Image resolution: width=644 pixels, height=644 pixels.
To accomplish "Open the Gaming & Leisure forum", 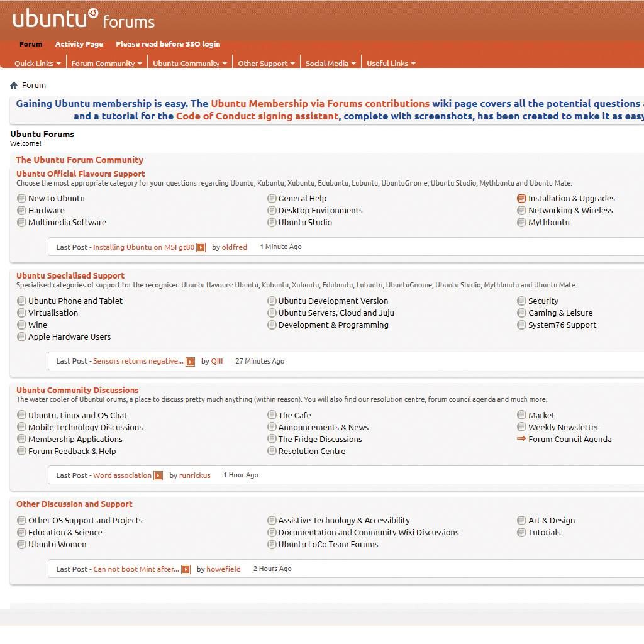I will point(560,313).
